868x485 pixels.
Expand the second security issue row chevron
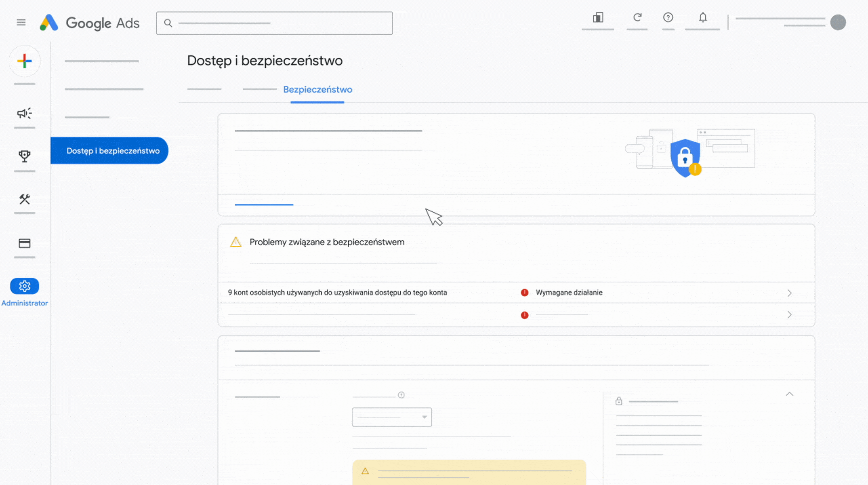(x=789, y=315)
